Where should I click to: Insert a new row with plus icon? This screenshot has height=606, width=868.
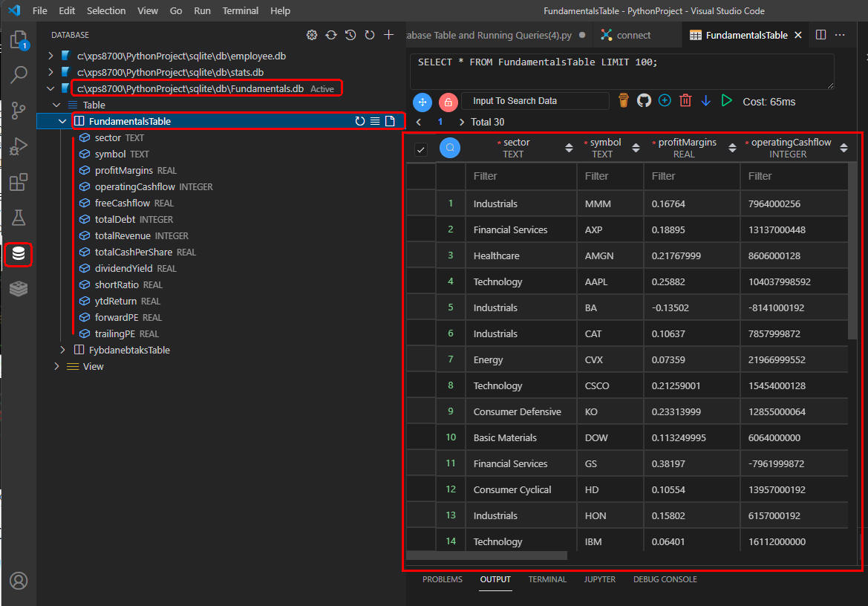coord(665,101)
